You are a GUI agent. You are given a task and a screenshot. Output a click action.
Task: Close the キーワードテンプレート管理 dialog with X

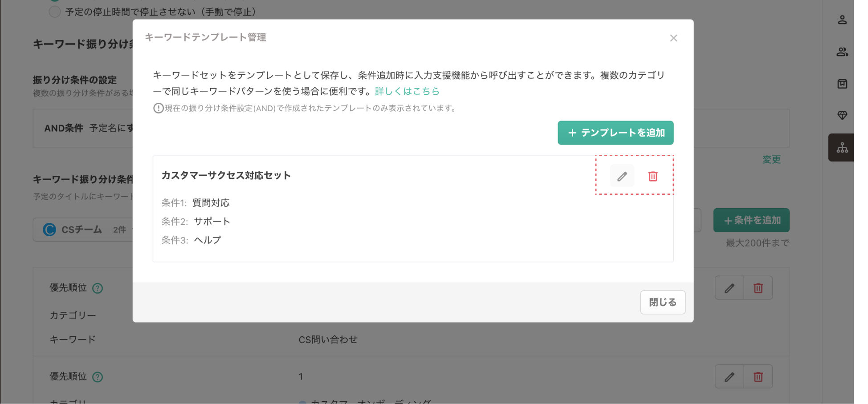point(673,38)
